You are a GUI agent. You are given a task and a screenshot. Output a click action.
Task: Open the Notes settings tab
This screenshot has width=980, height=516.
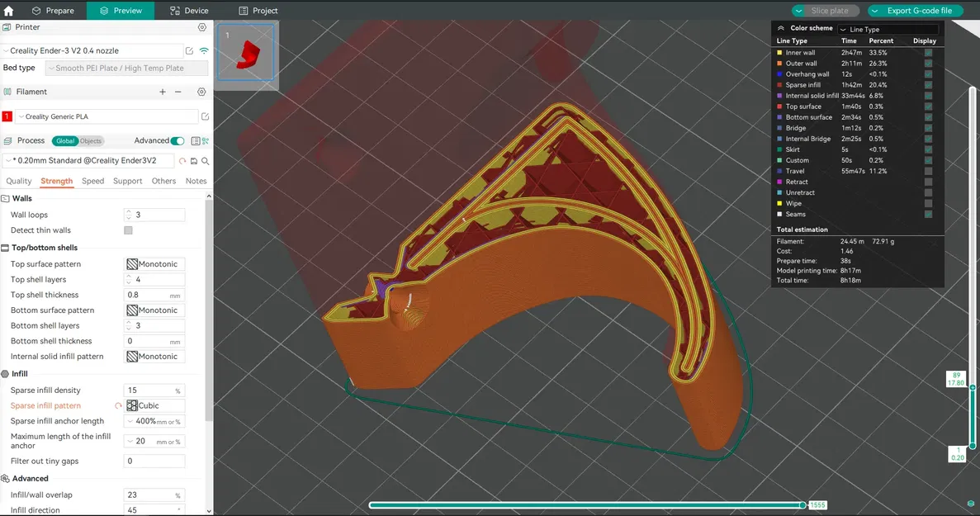pos(196,181)
